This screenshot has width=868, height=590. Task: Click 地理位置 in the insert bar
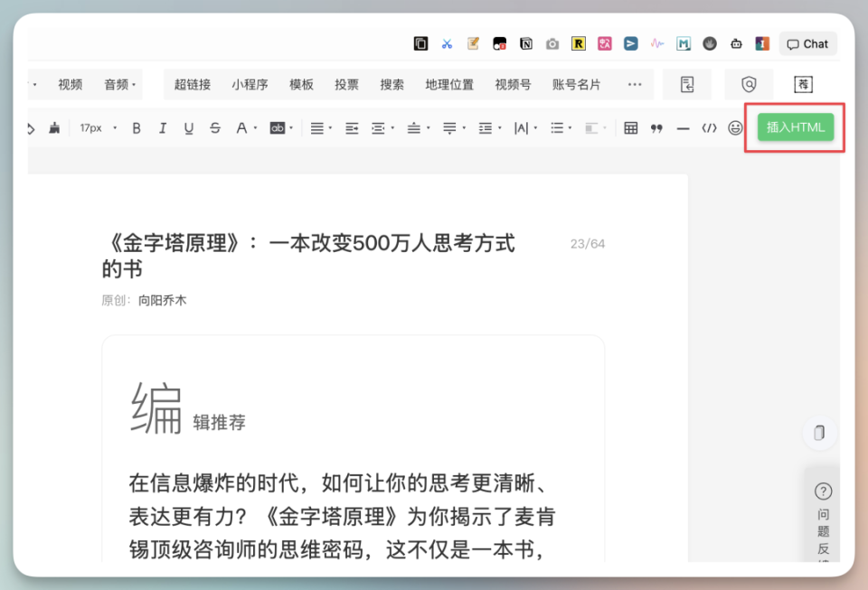click(x=449, y=85)
